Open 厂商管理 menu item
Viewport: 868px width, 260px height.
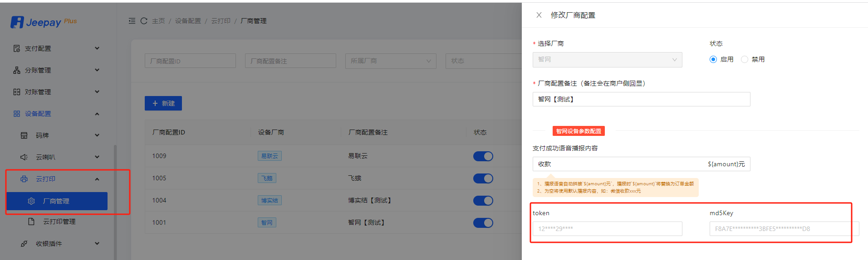(x=57, y=201)
